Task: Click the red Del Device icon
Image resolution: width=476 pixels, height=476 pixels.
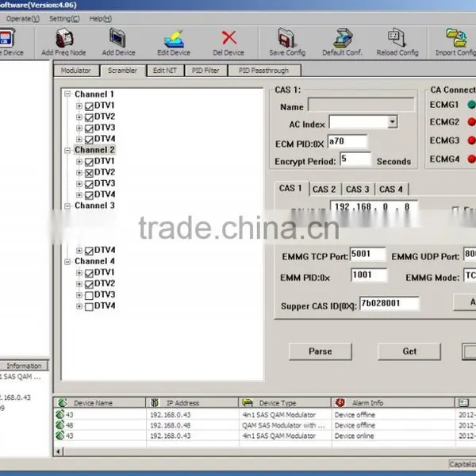Action: (x=229, y=37)
